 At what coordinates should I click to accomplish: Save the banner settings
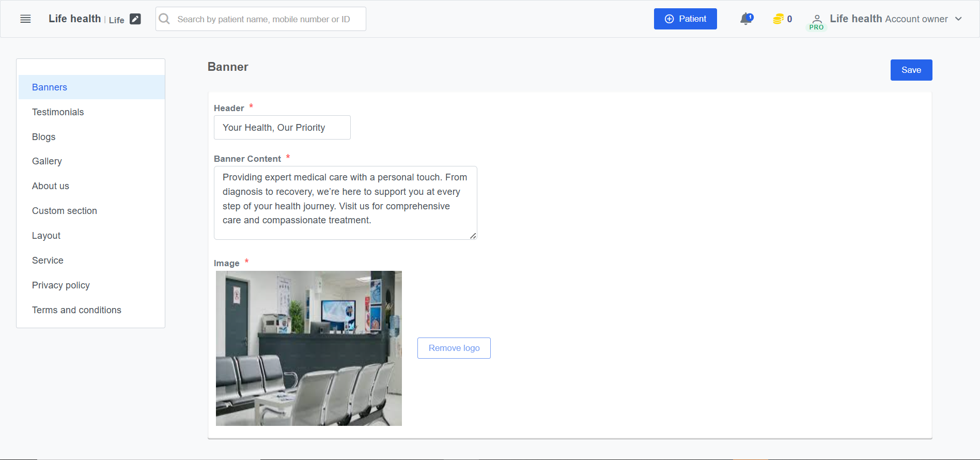[x=911, y=70]
